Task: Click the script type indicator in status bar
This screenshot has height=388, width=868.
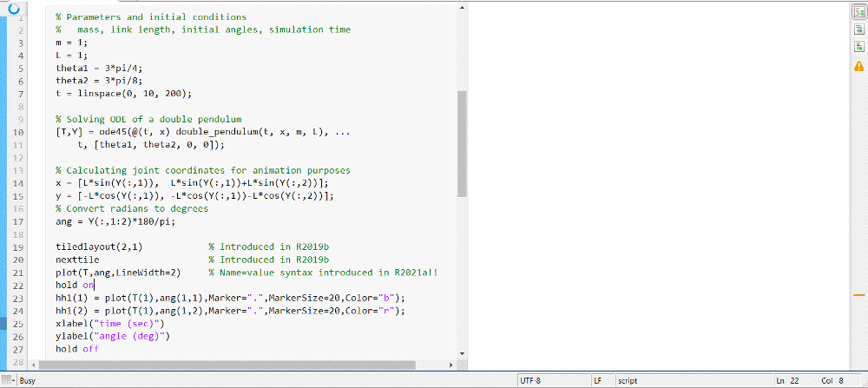Action: click(627, 380)
